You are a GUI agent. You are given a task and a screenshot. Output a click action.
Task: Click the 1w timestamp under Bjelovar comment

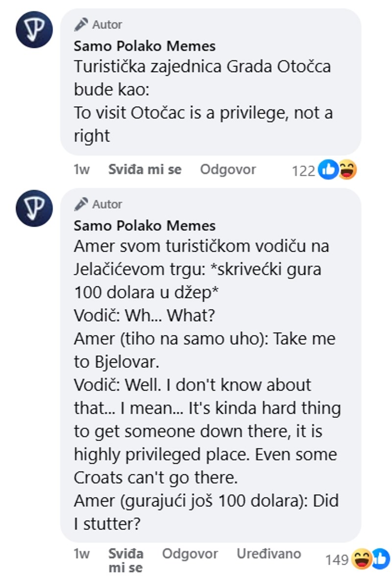coord(81,554)
